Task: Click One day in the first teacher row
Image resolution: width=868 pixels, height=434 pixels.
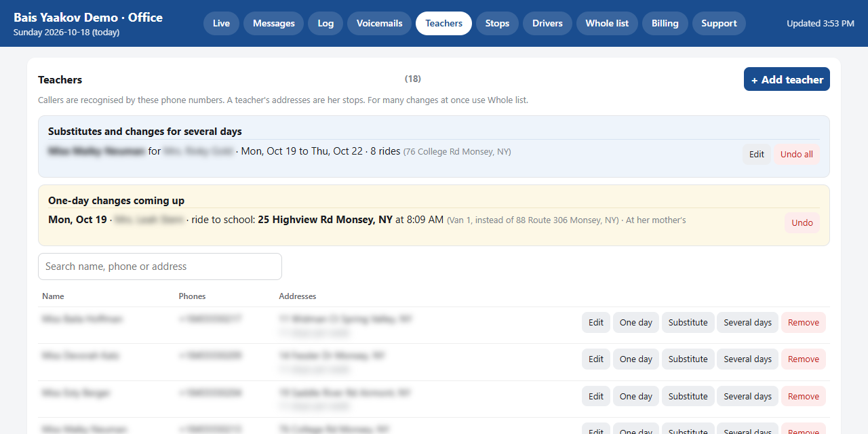Action: pyautogui.click(x=636, y=323)
